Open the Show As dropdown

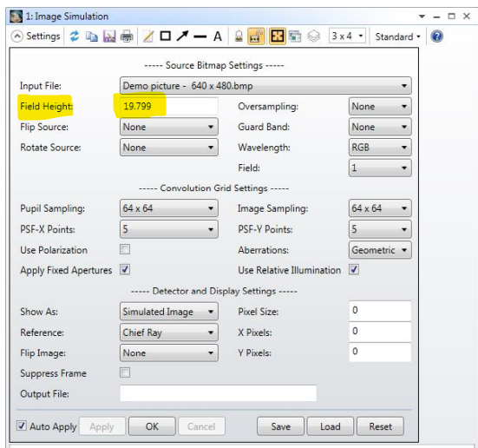[x=169, y=312]
